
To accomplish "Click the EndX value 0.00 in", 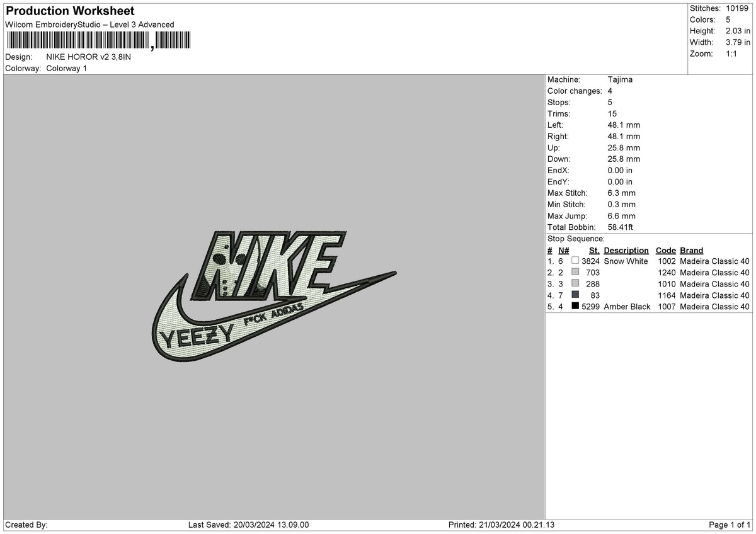I will pos(621,170).
